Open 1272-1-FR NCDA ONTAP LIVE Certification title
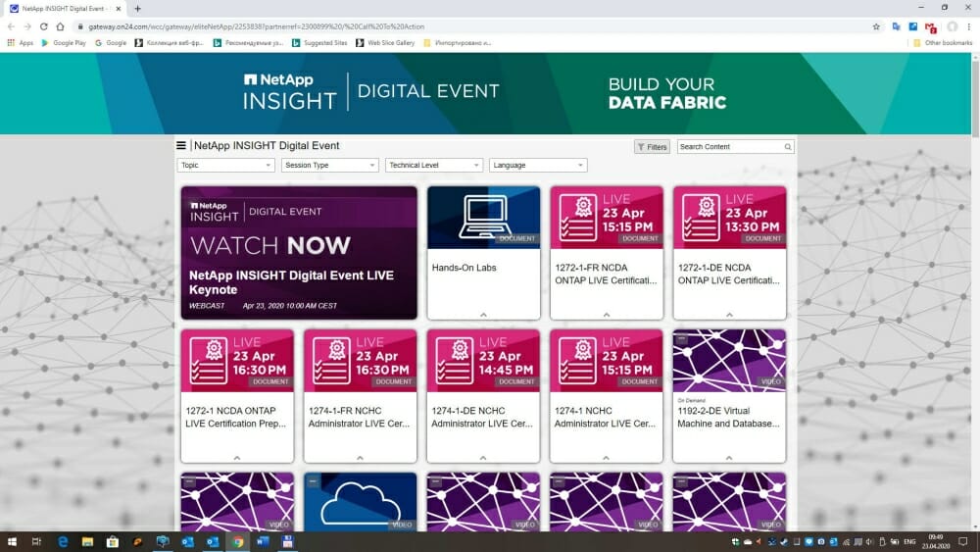Screen dimensions: 980x552 click(x=606, y=274)
